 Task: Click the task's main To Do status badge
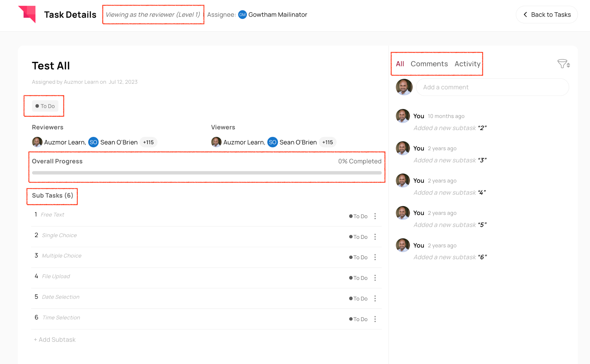click(x=45, y=106)
